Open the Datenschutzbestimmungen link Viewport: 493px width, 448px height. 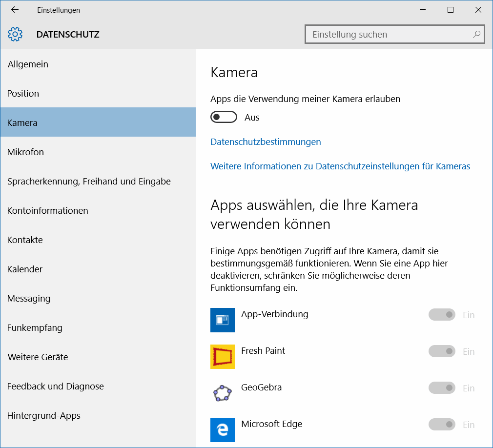(x=266, y=142)
